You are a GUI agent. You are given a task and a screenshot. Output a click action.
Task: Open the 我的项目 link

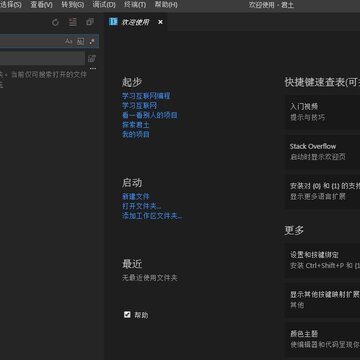(136, 134)
